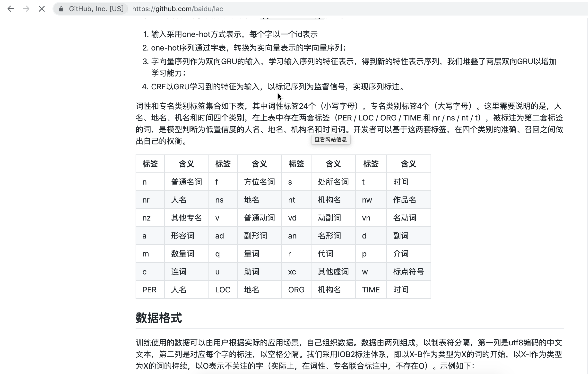Image resolution: width=588 pixels, height=374 pixels.
Task: Click the GitHub, Inc. [US] certificate label
Action: (96, 9)
